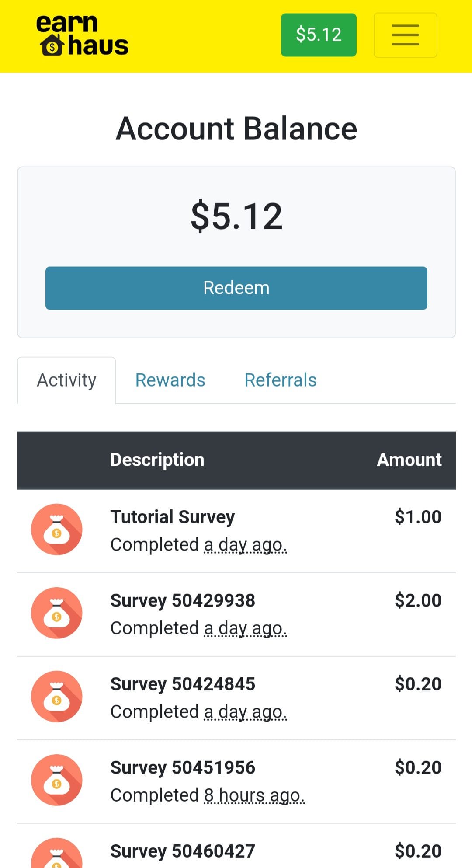Open the Rewards tab
This screenshot has width=472, height=868.
pyautogui.click(x=170, y=380)
